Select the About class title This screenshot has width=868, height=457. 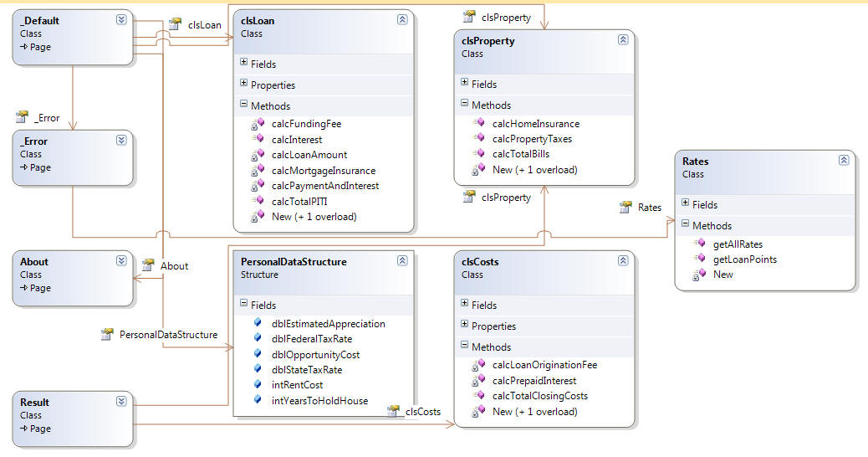34,261
